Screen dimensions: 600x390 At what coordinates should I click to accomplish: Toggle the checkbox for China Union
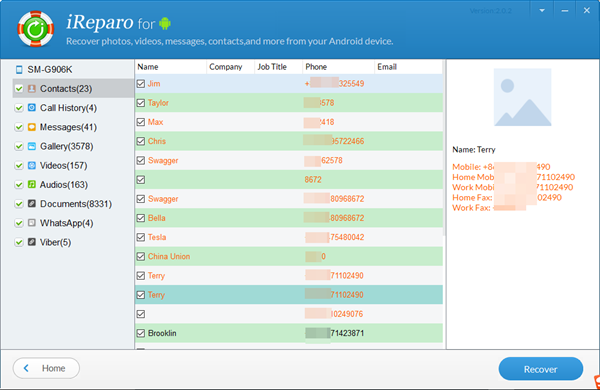(141, 256)
